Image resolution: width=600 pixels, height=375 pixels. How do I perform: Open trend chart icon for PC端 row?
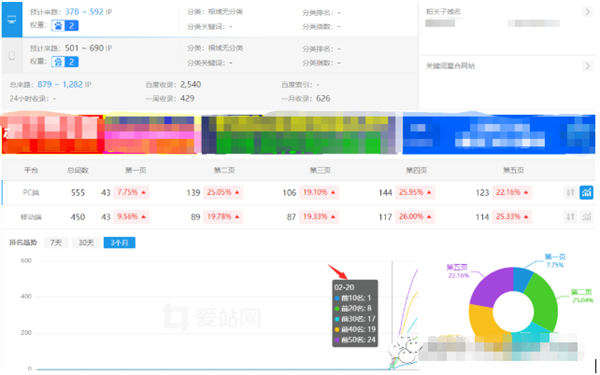[x=586, y=192]
